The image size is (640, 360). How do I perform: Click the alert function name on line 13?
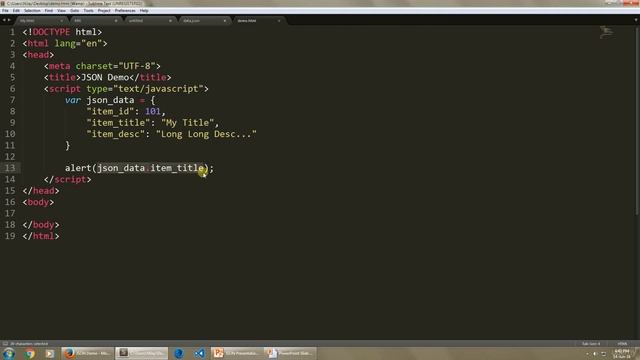[x=78, y=168]
